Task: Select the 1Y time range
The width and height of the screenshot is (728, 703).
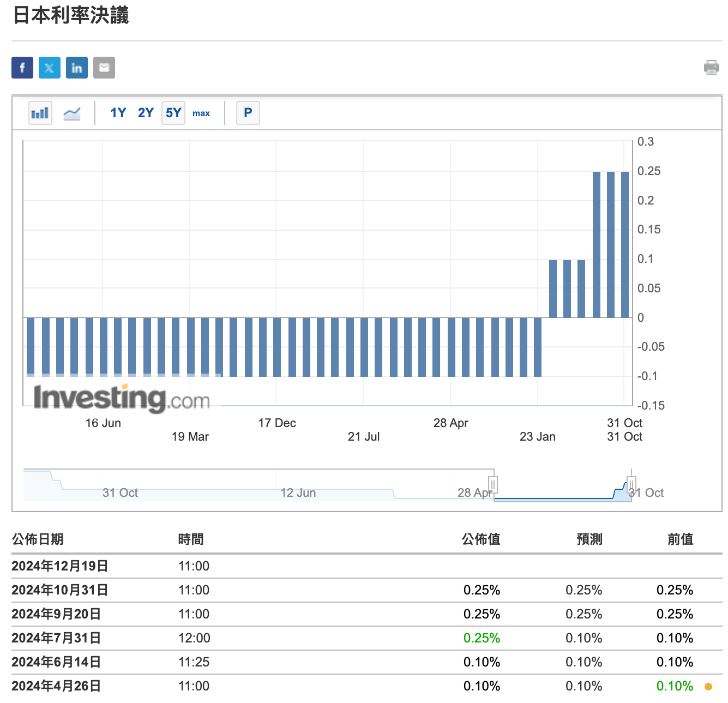Action: click(118, 113)
